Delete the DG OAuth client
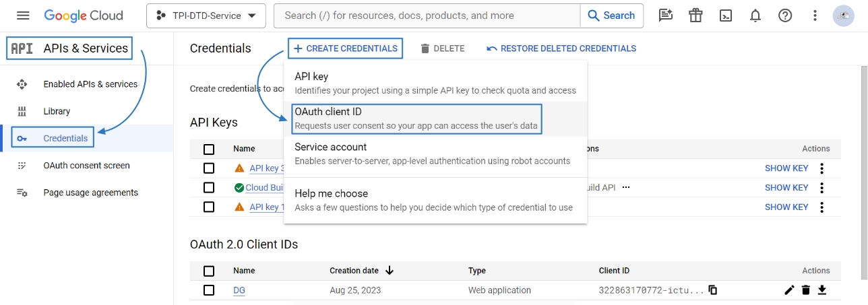This screenshot has width=868, height=305. [x=805, y=290]
